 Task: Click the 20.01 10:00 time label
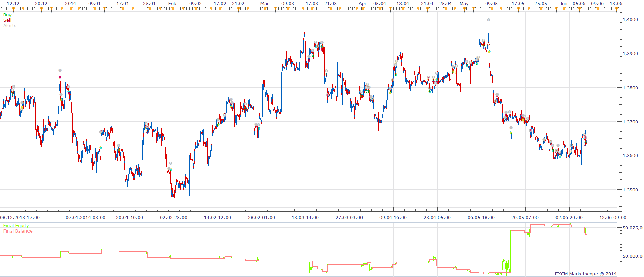click(x=130, y=218)
